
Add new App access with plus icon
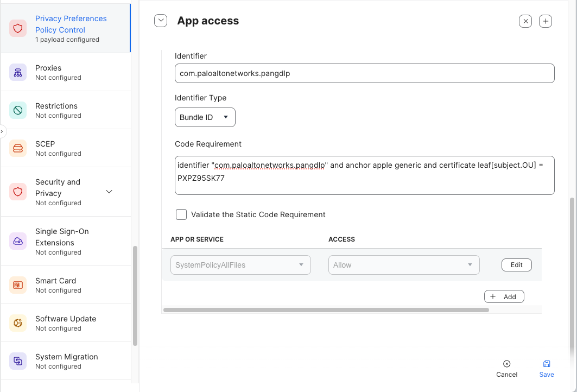point(545,21)
